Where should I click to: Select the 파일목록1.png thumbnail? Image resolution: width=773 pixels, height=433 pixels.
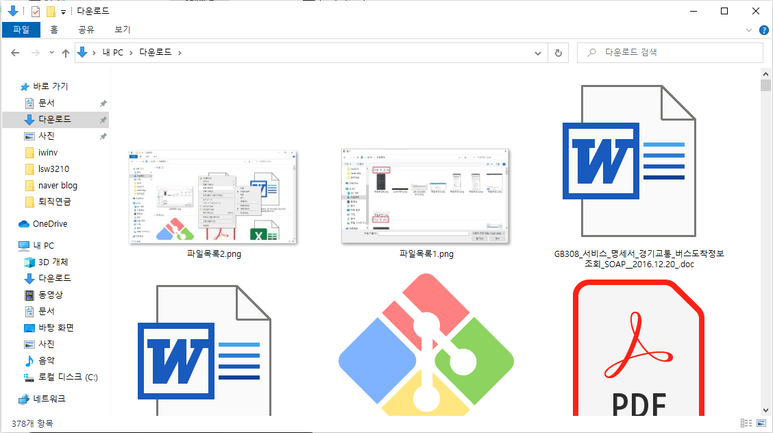(x=425, y=196)
